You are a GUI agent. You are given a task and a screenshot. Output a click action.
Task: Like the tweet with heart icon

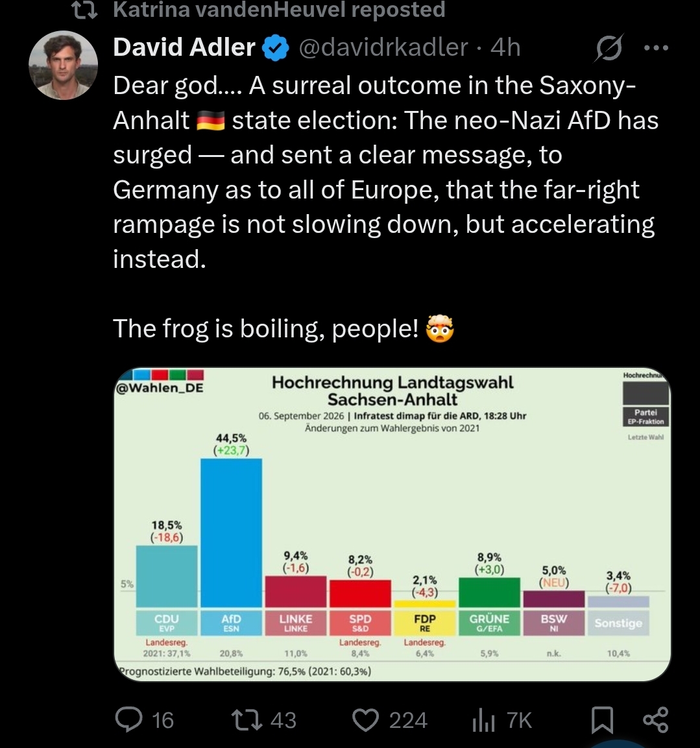point(365,720)
